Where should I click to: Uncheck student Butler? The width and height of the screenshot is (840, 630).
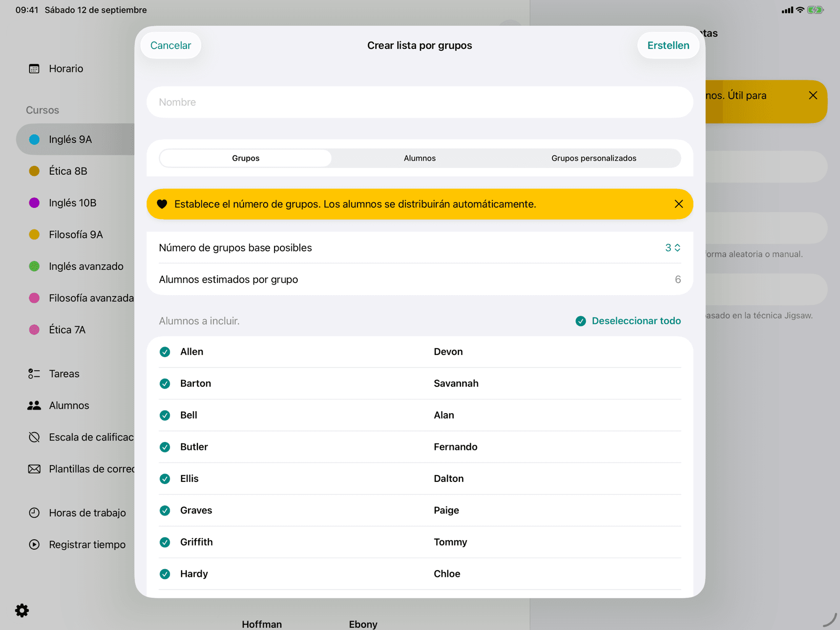pos(165,447)
